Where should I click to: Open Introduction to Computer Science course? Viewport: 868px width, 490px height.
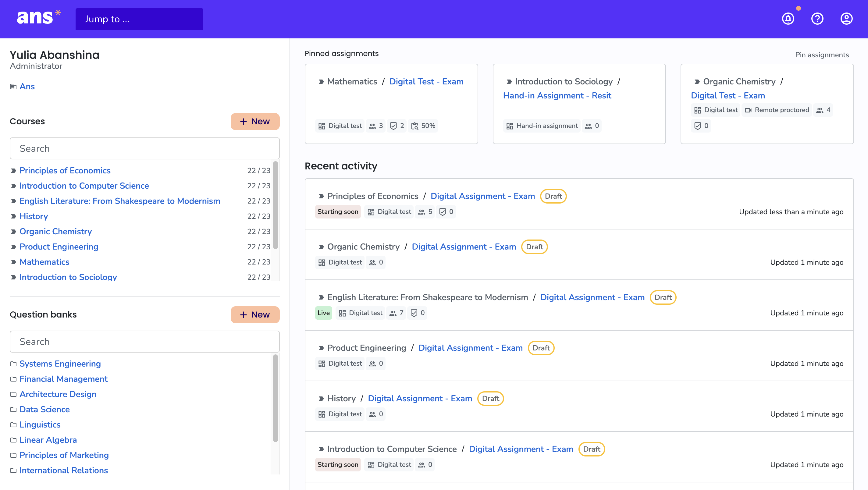[84, 186]
